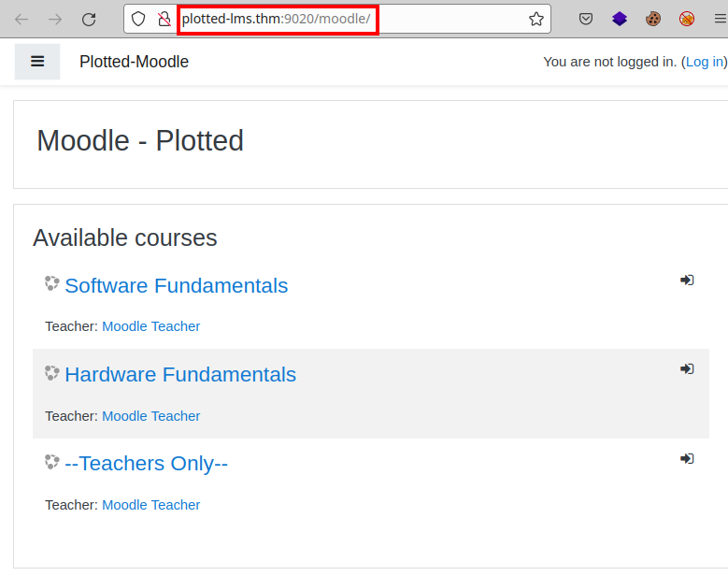The image size is (728, 576).
Task: Click the browser forward arrow
Action: (55, 19)
